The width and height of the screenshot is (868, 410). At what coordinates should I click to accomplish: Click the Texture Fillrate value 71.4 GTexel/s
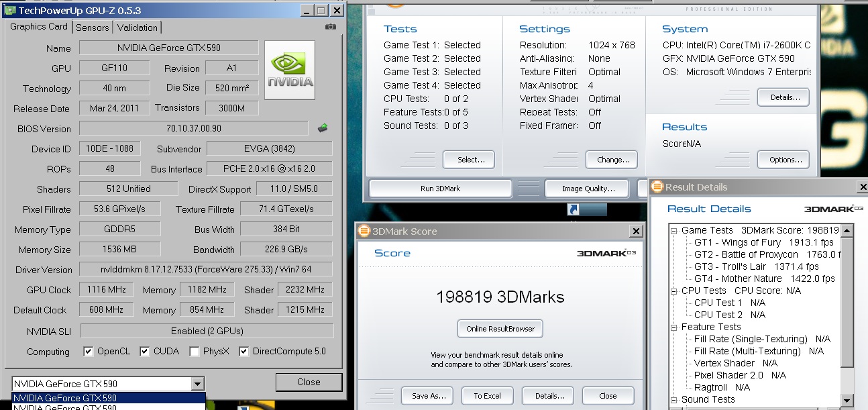click(286, 209)
